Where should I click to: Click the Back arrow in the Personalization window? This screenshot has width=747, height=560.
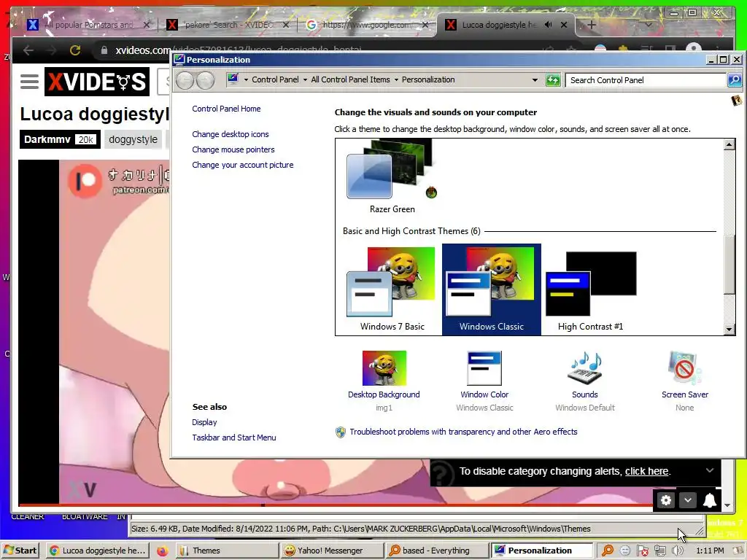pyautogui.click(x=185, y=80)
